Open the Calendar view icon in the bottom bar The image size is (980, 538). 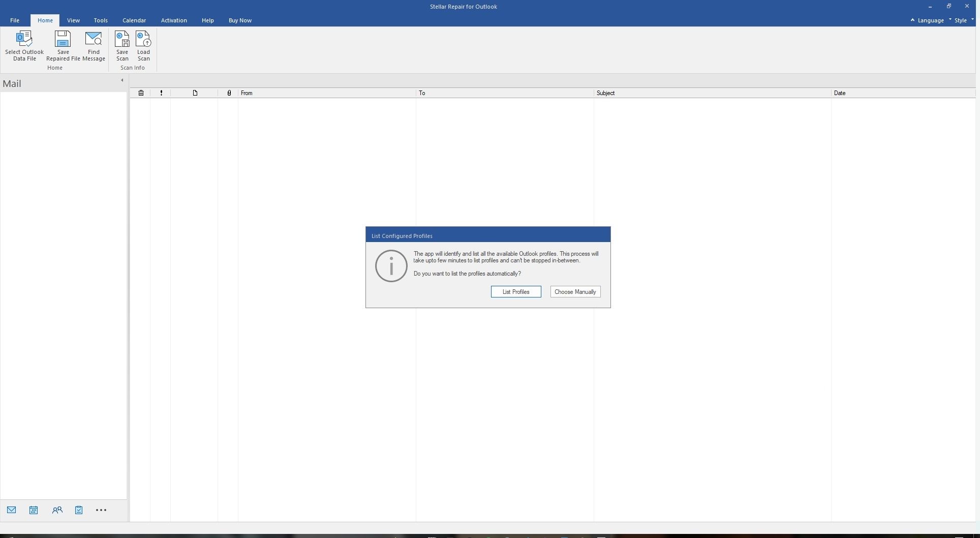[x=34, y=510]
